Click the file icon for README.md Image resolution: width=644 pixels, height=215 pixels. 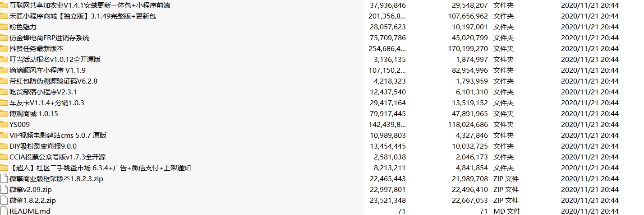(4, 211)
